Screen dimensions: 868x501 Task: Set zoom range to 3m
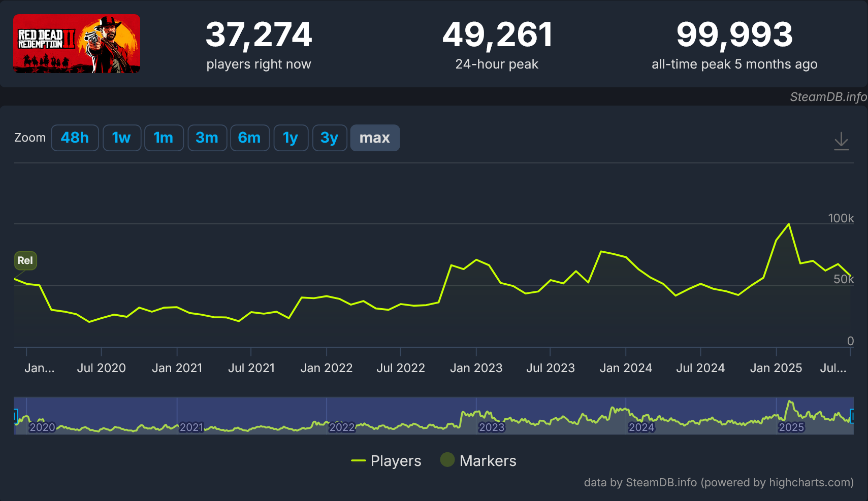pos(207,138)
